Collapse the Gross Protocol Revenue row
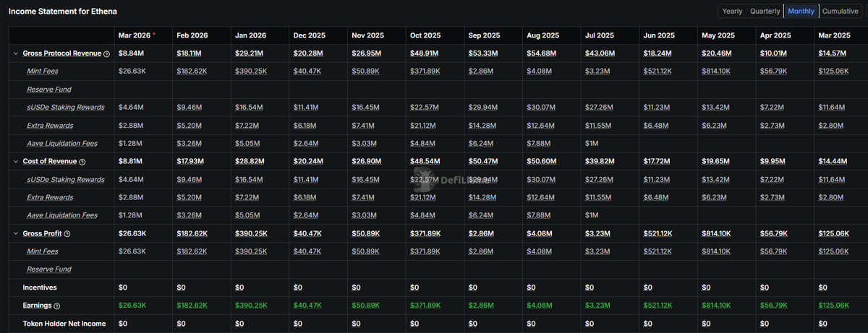The width and height of the screenshot is (868, 333). coord(17,53)
